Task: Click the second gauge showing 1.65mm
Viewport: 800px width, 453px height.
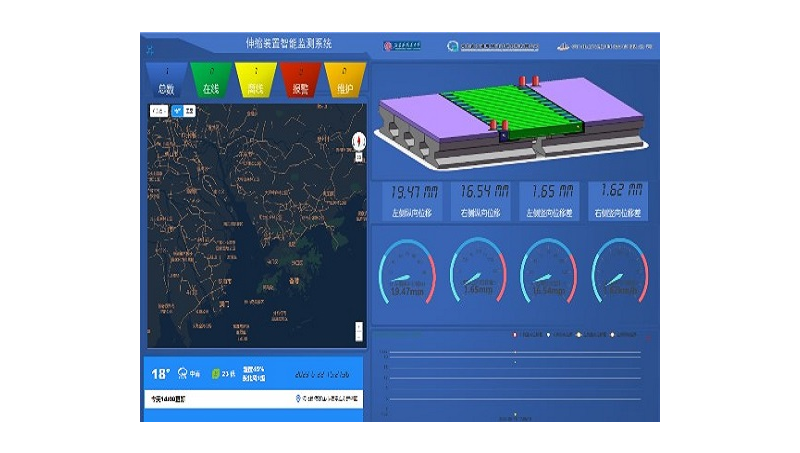Action: point(478,271)
